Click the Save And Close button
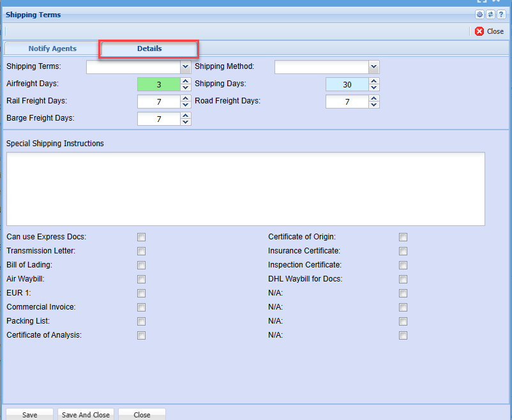The image size is (512, 420). point(86,414)
